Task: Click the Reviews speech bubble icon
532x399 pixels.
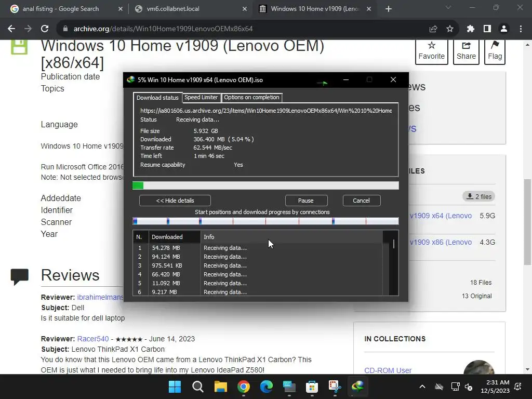Action: (19, 276)
